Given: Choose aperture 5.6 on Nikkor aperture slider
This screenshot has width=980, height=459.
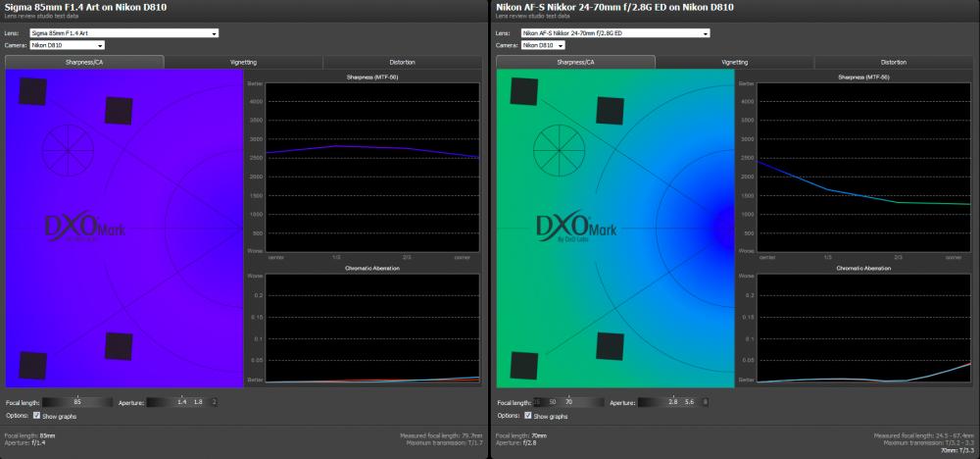Looking at the screenshot, I should [689, 402].
